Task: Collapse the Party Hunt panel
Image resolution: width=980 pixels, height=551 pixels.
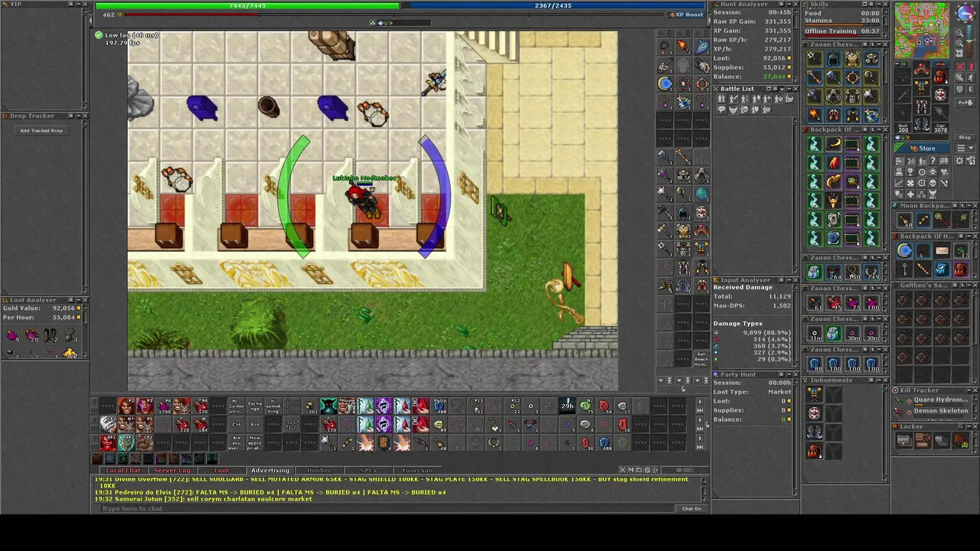Action: click(789, 374)
